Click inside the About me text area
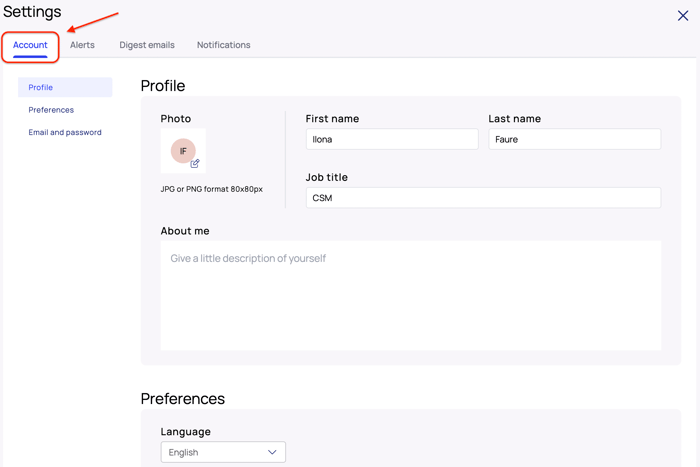 point(410,295)
